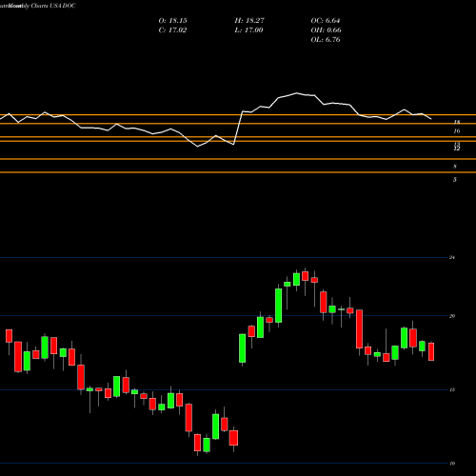476x476 pixels.
Task: Click the leftmost red candlestick
Action: coord(9,336)
